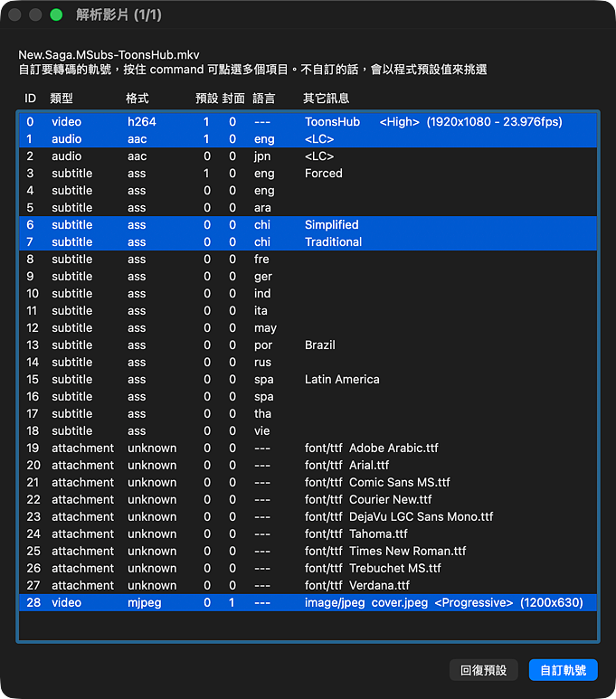Select the Verdana.ttf attachment row
Viewport: 616px width, 699px height.
(x=308, y=586)
